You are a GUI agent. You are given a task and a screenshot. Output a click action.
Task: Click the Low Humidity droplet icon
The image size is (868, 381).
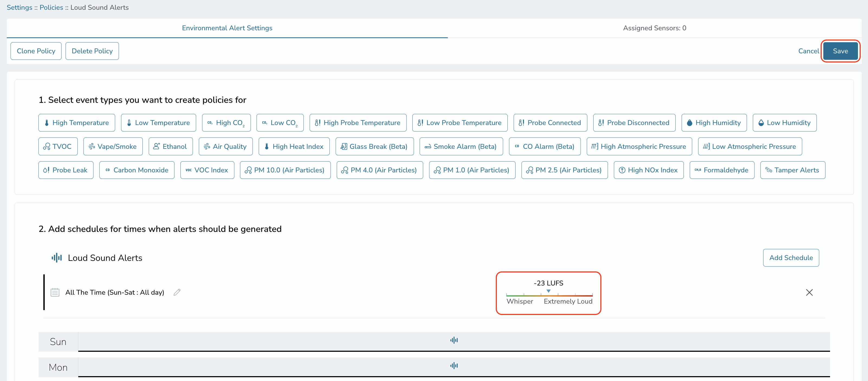coord(761,123)
